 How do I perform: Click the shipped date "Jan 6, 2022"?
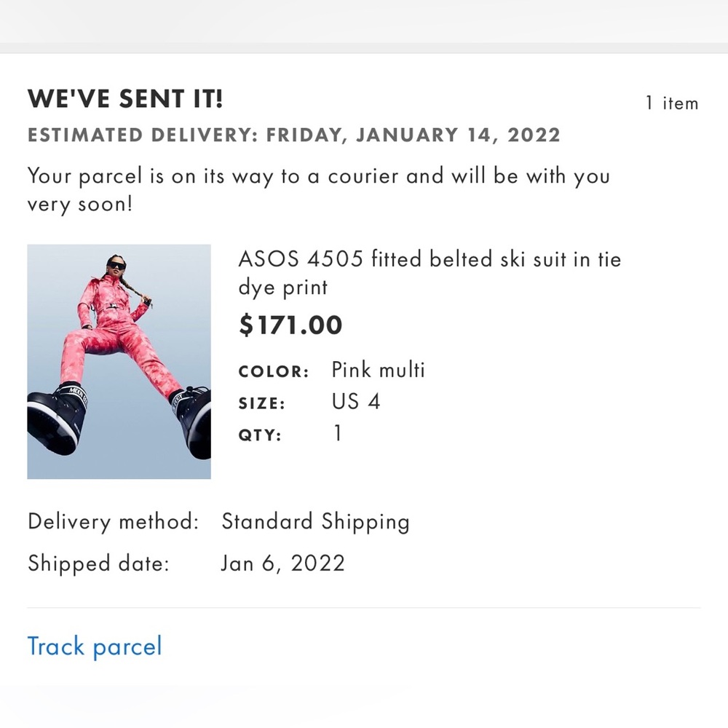(x=283, y=563)
